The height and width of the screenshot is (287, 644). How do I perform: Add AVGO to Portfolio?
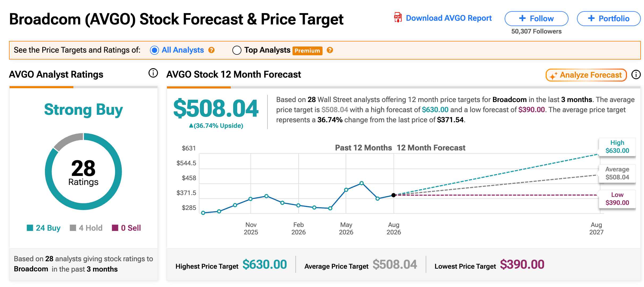609,19
